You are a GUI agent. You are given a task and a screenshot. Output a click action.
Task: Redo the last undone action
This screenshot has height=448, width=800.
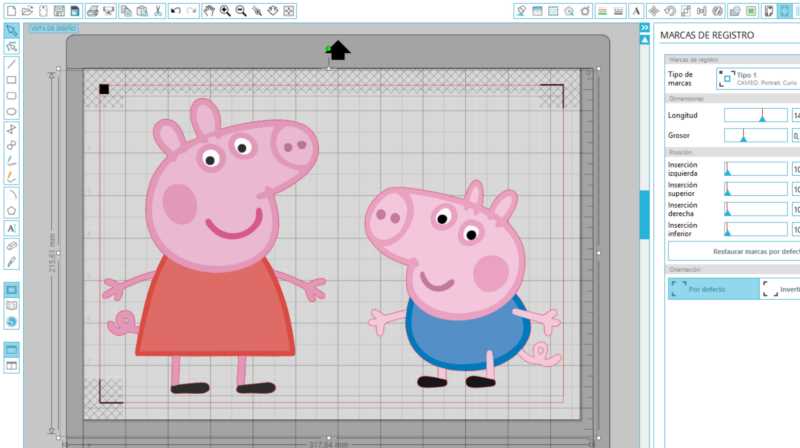coord(191,11)
